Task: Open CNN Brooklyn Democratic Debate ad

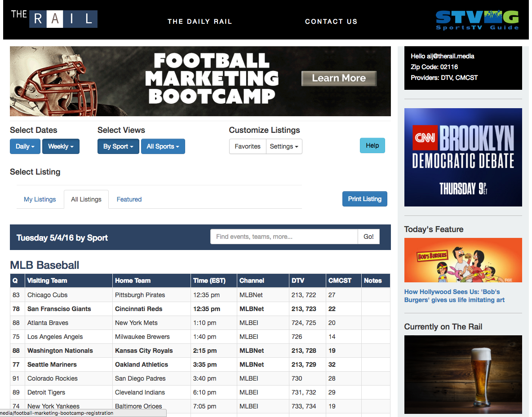Action: click(x=463, y=157)
